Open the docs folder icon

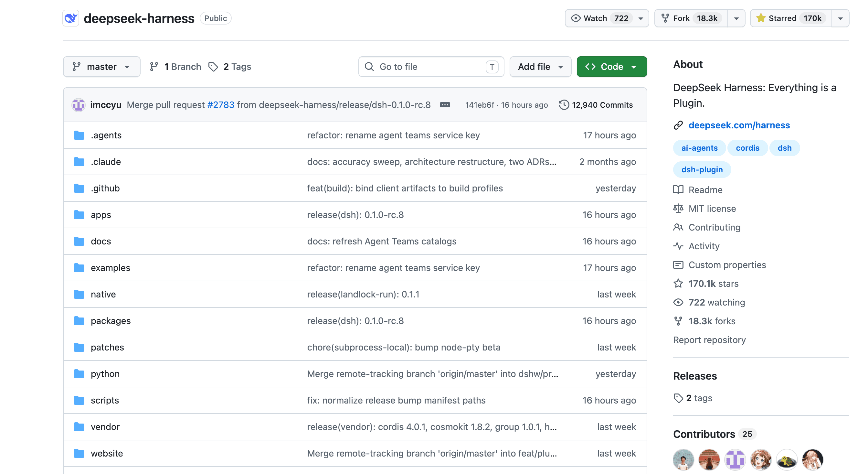click(x=79, y=242)
